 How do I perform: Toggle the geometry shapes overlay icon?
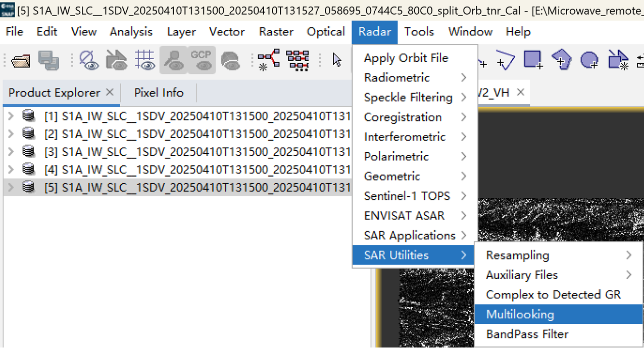pyautogui.click(x=117, y=60)
